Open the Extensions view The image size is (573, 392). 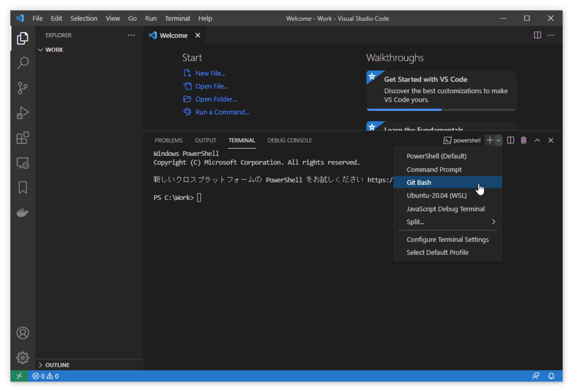click(x=22, y=138)
